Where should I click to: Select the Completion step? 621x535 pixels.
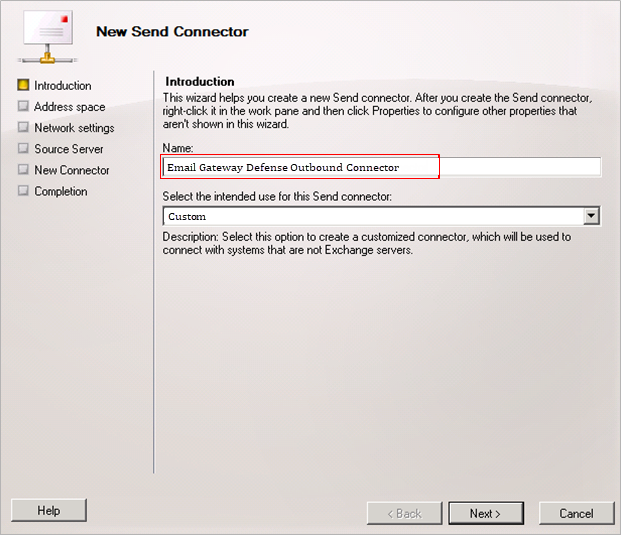[61, 191]
